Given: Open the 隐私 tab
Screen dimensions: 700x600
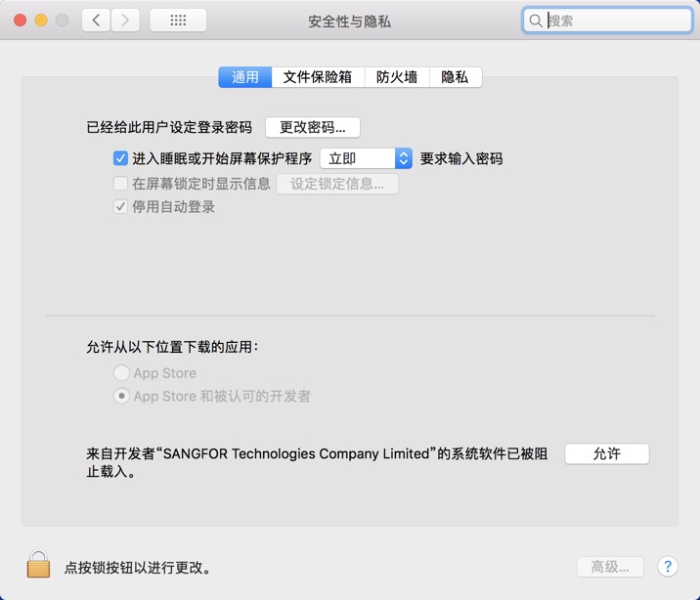Looking at the screenshot, I should (455, 77).
